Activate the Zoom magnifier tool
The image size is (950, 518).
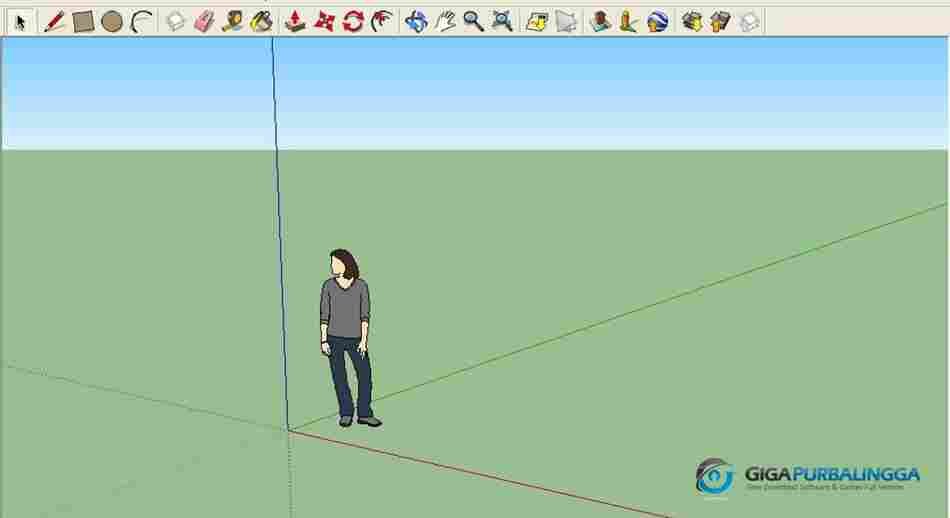click(x=473, y=22)
